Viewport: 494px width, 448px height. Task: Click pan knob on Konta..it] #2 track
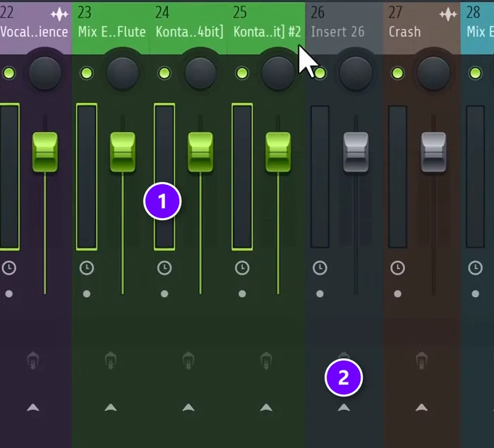click(278, 73)
